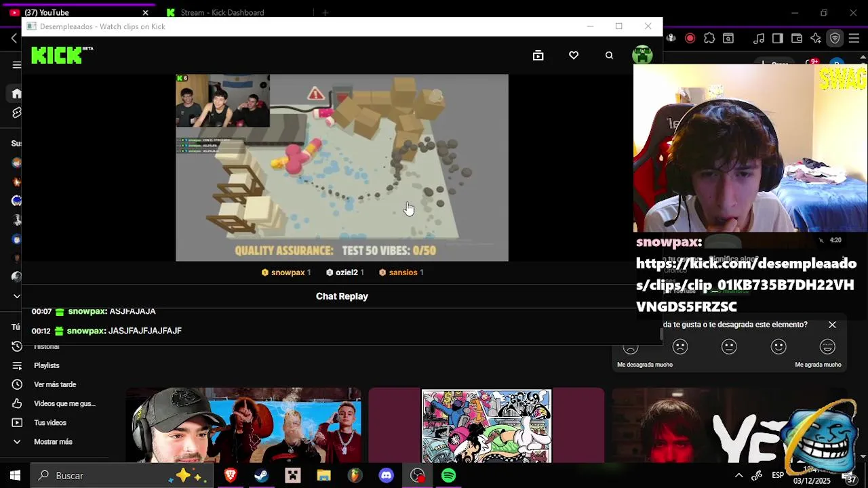The width and height of the screenshot is (868, 488).
Task: Toggle the red record extension button
Action: pos(690,39)
